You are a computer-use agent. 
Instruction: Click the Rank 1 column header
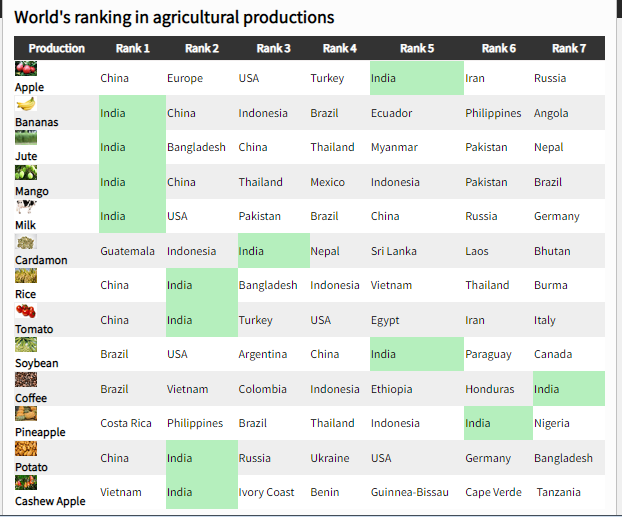click(132, 48)
